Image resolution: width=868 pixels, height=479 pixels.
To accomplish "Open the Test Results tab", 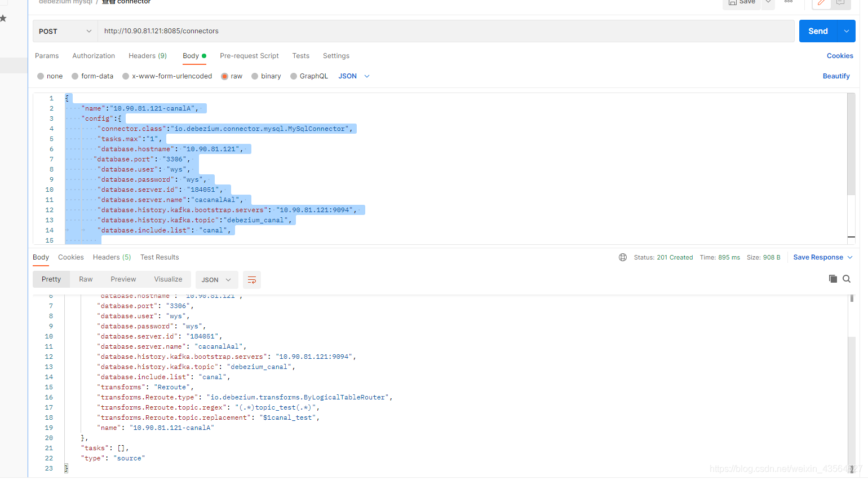I will [x=160, y=257].
